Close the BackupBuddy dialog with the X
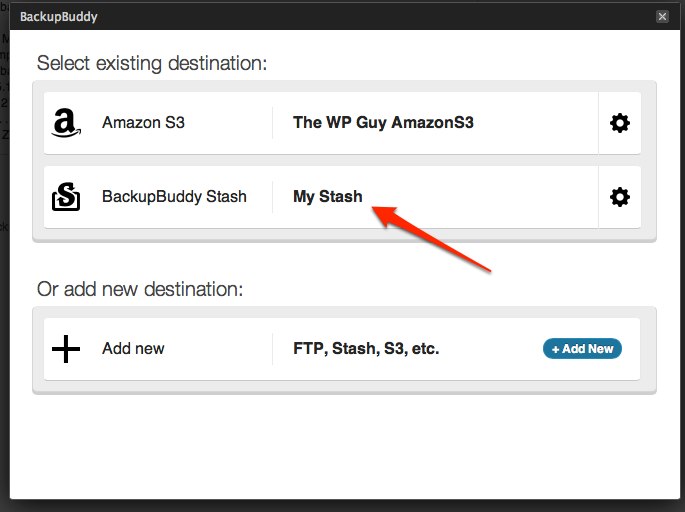The height and width of the screenshot is (512, 685). click(662, 17)
